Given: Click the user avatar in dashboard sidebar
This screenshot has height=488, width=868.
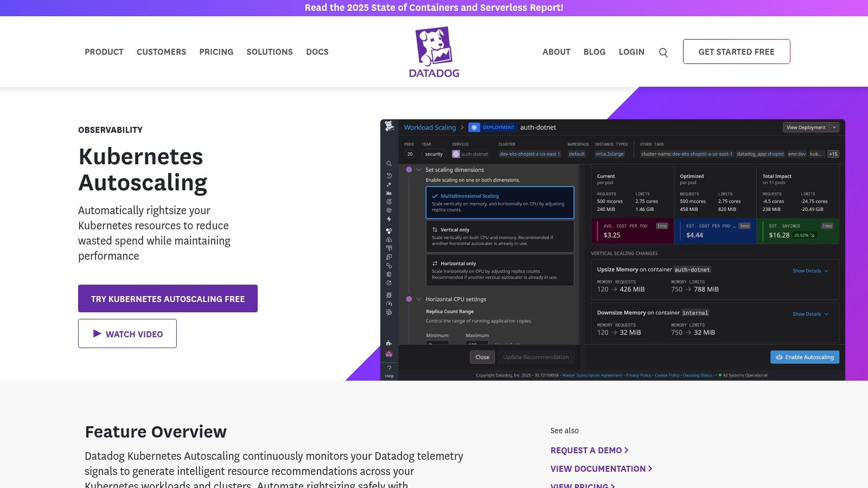Looking at the screenshot, I should 389,354.
